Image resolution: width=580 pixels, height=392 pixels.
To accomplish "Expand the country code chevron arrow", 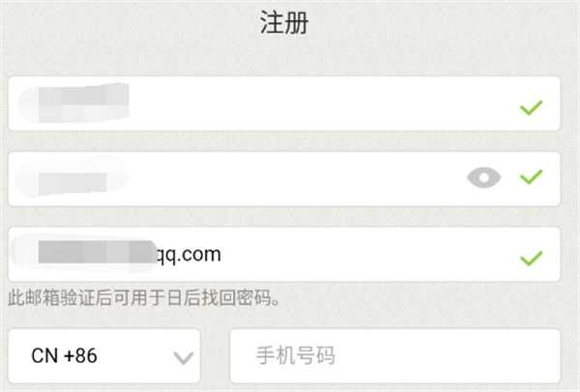I will 184,358.
